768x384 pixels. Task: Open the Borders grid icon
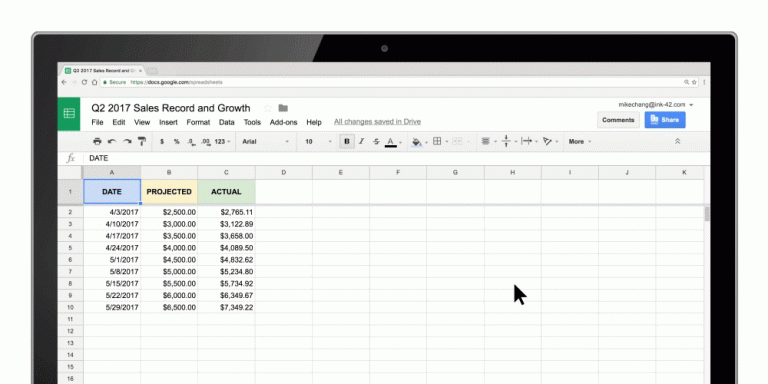437,142
